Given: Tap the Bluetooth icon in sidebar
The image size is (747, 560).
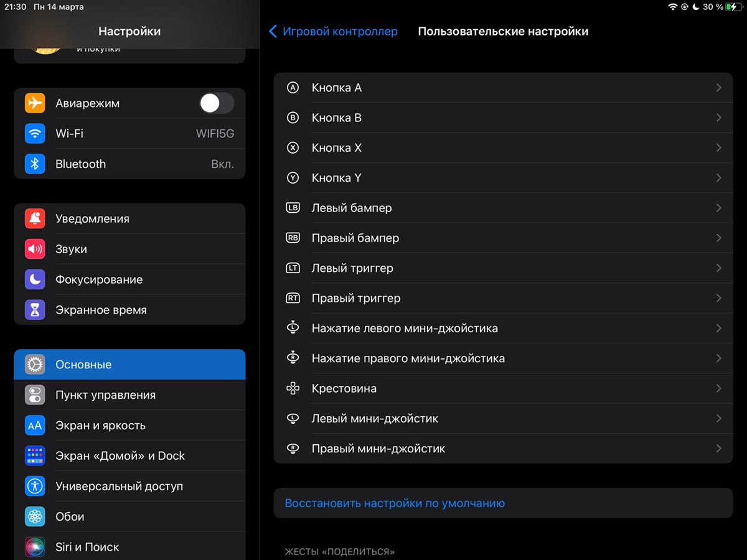Looking at the screenshot, I should tap(35, 164).
